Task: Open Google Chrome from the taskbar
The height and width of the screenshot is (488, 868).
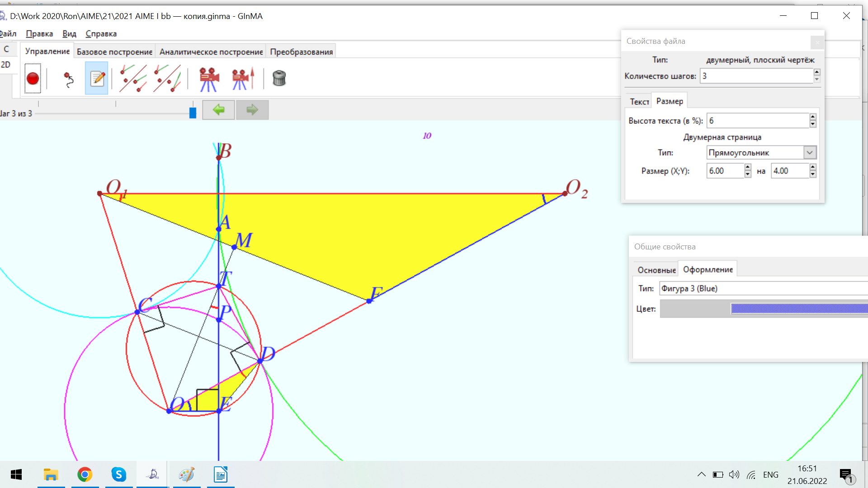Action: 85,474
